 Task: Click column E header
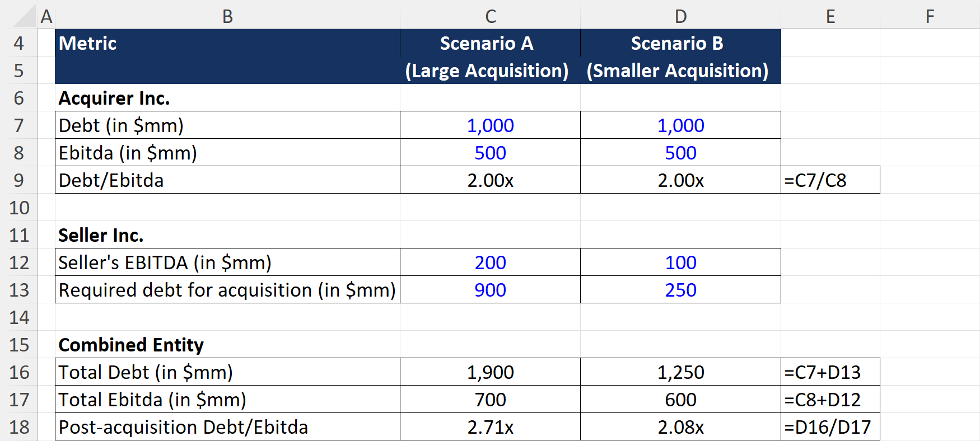point(830,16)
